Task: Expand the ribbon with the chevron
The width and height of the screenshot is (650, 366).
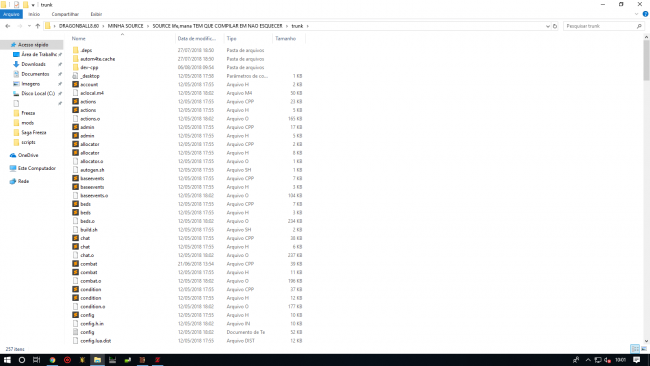Action: coord(636,14)
